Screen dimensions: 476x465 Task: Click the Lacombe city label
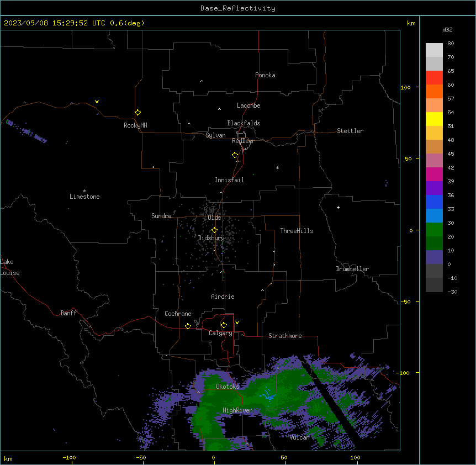(248, 105)
